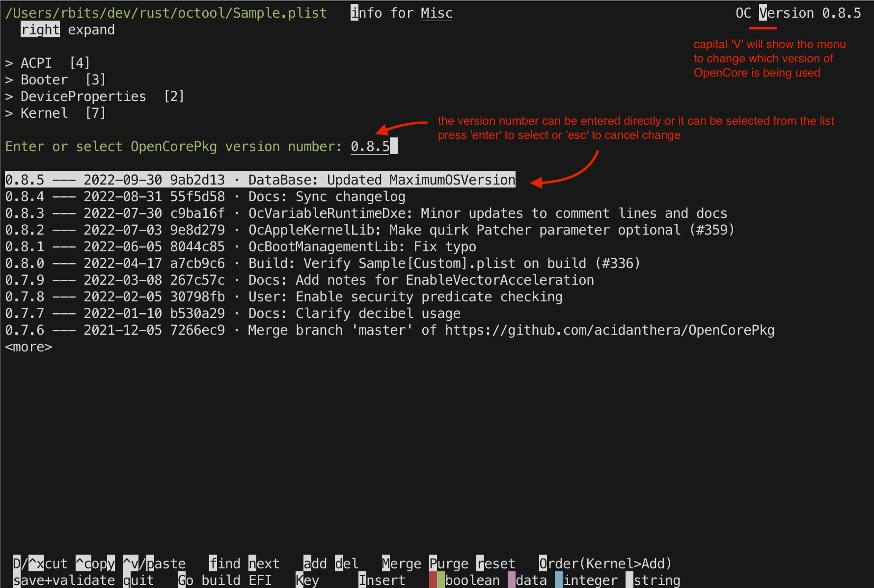This screenshot has width=874, height=588.
Task: Show older versions via <more>
Action: coord(28,347)
